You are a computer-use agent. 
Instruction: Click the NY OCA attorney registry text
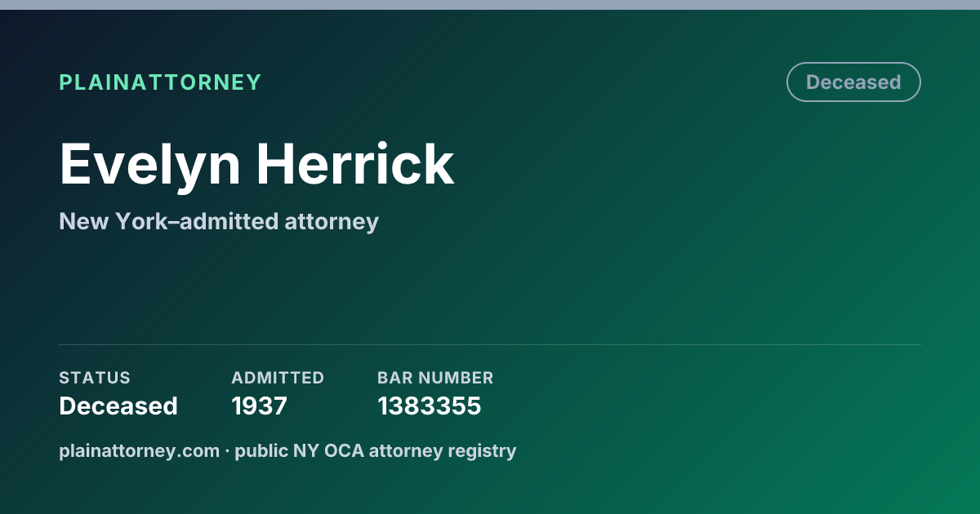pyautogui.click(x=404, y=450)
